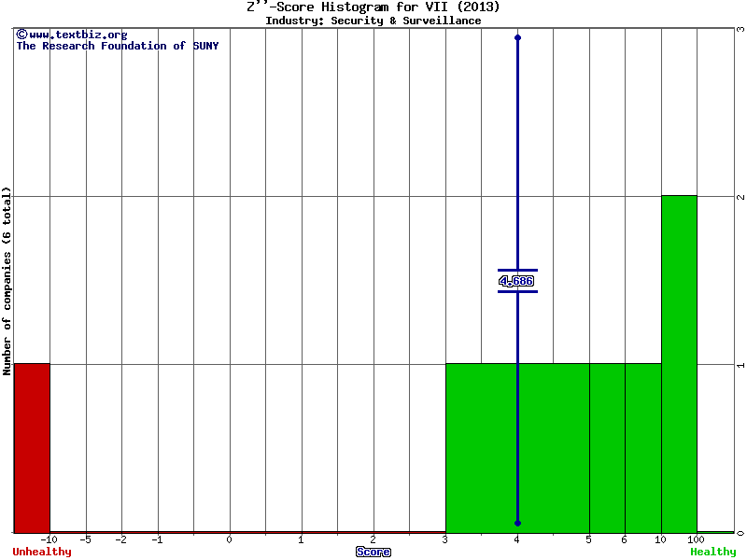747x560 pixels.
Task: Click the right y-axis label 0
Action: coord(740,533)
